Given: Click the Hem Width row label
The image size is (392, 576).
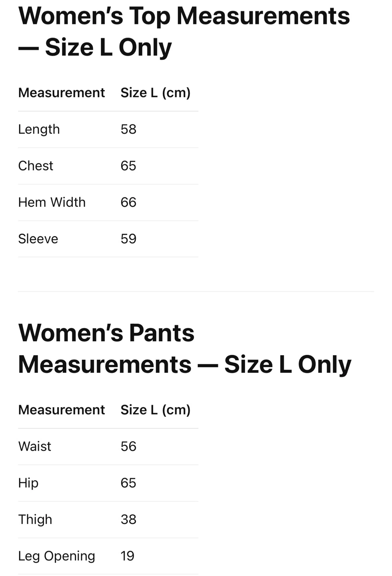Looking at the screenshot, I should click(52, 202).
